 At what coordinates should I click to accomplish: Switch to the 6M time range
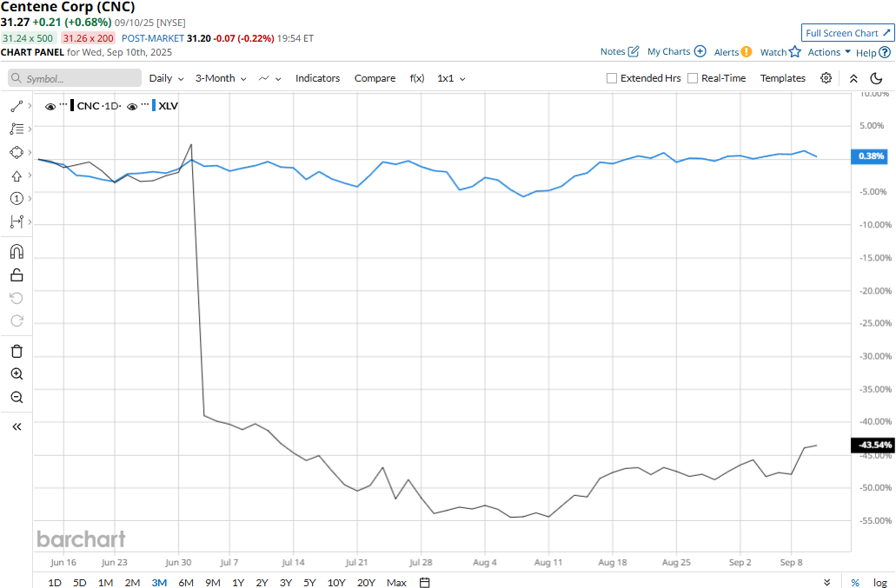click(x=186, y=582)
